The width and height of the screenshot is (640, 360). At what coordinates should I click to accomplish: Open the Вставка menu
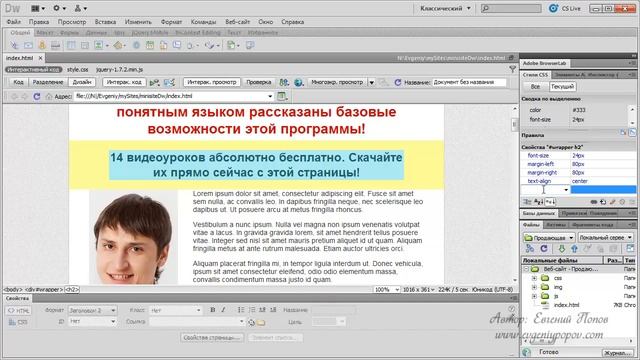point(105,22)
